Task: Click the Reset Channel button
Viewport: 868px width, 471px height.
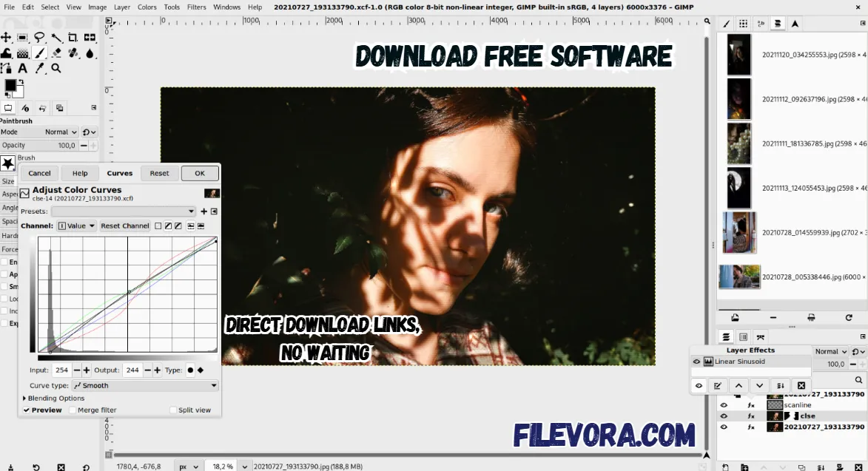Action: pyautogui.click(x=124, y=226)
